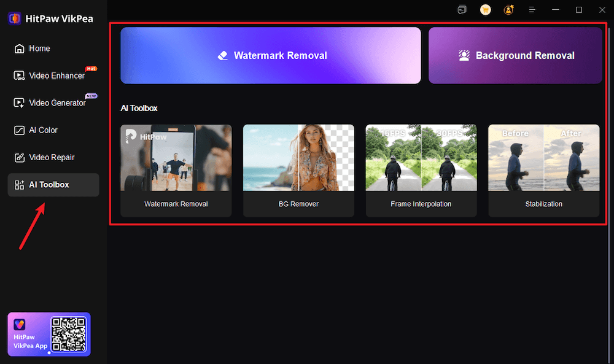The image size is (614, 364).
Task: Select the Video Generator icon
Action: (x=18, y=103)
